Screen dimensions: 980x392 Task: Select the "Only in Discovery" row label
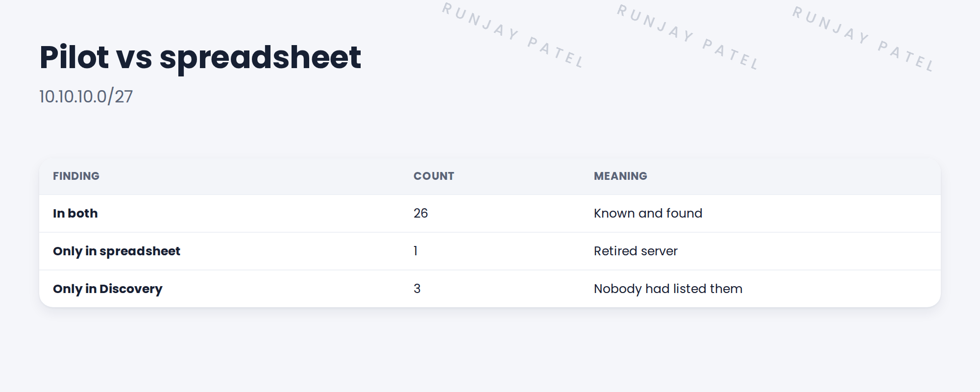pos(108,289)
